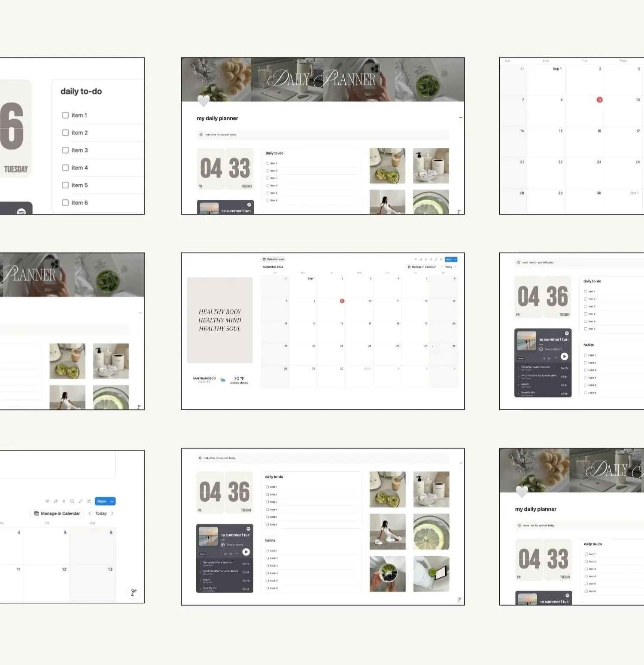Select the red-highlighted date on the September calendar
The image size is (644, 665).
342,301
